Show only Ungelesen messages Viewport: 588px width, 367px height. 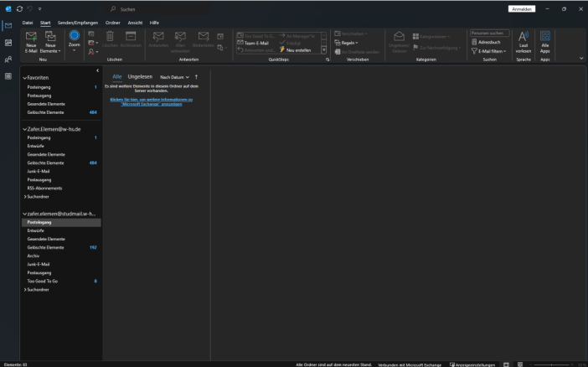140,76
